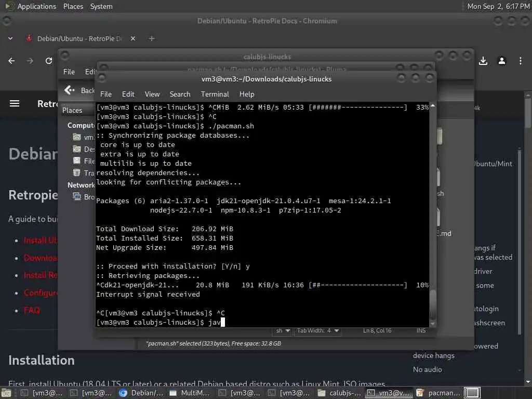
Task: Switch to pacman... Pluma taskbar entry
Action: 438,393
